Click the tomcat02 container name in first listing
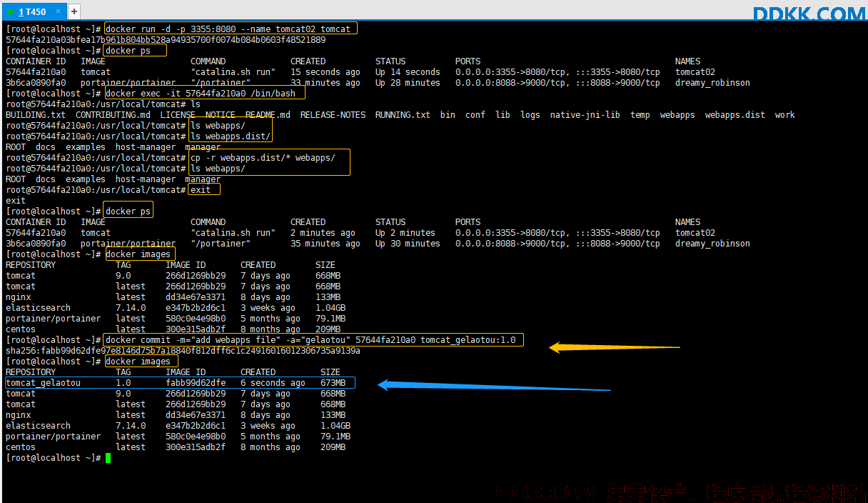This screenshot has width=868, height=503. coord(695,72)
